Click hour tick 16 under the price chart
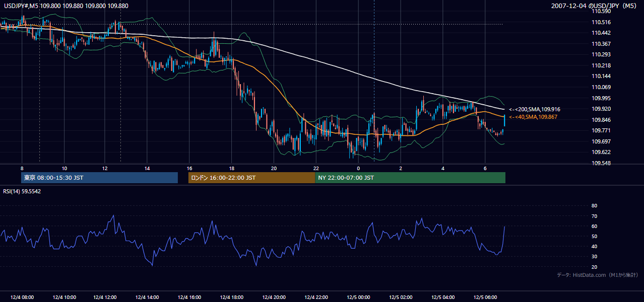The width and height of the screenshot is (644, 302). 189,168
